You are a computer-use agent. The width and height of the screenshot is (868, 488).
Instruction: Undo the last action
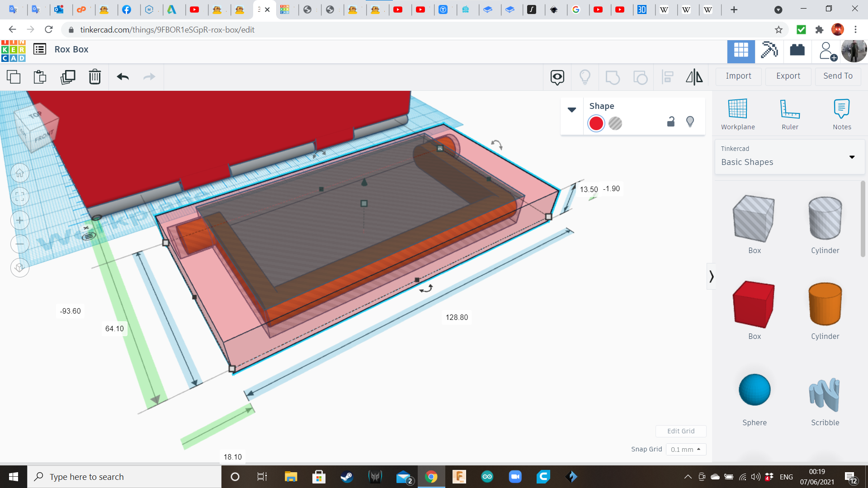point(123,77)
